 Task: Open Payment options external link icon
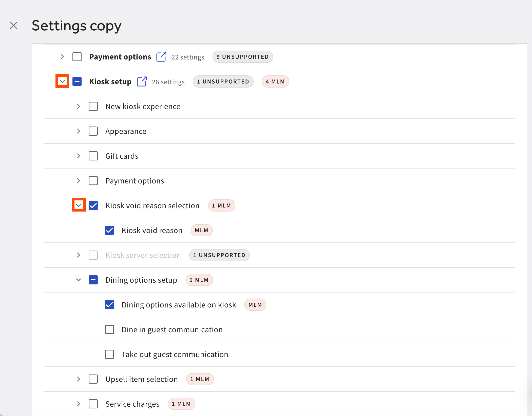click(x=161, y=57)
